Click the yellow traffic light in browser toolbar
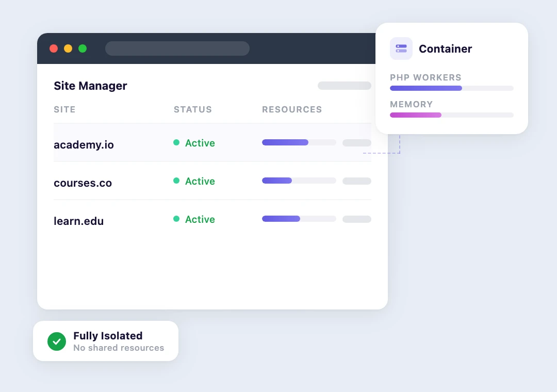The height and width of the screenshot is (392, 557). [68, 48]
